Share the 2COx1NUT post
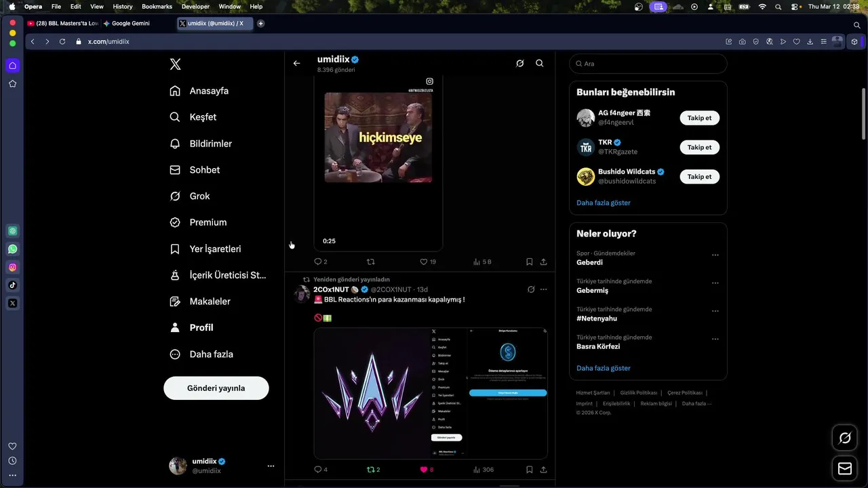Screen dimensions: 868x488 click(x=544, y=469)
